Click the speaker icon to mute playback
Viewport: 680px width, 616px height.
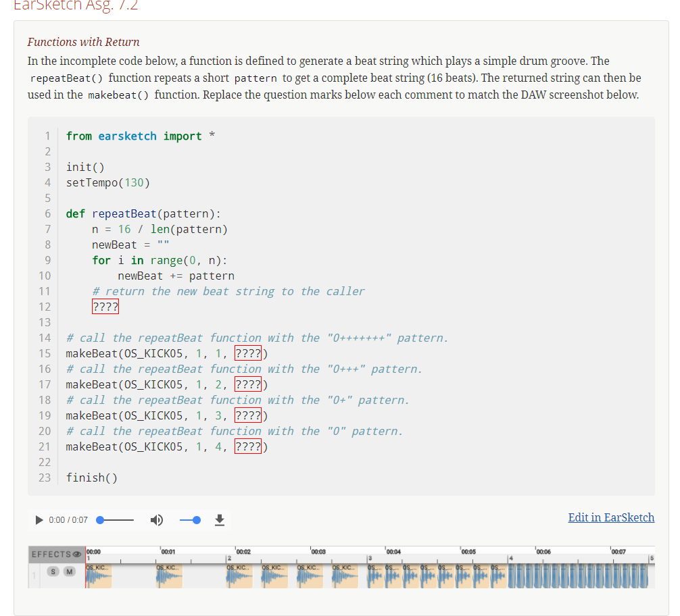pos(157,520)
